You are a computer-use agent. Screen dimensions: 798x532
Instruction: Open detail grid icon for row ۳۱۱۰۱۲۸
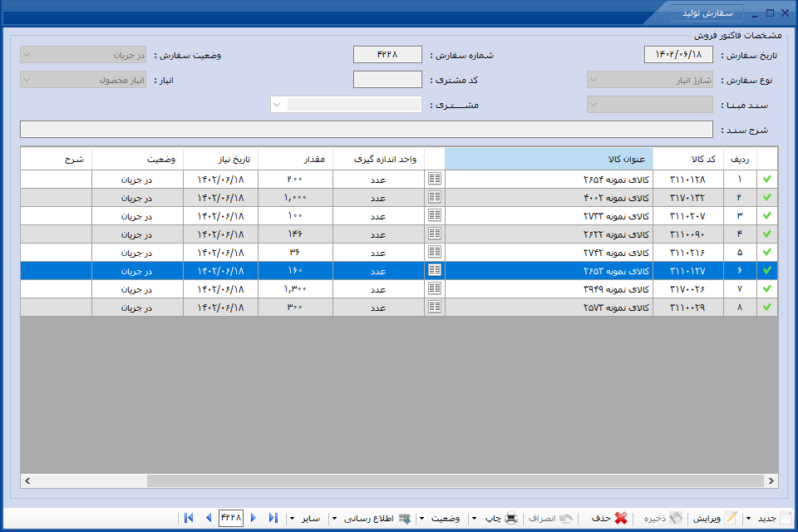point(435,179)
